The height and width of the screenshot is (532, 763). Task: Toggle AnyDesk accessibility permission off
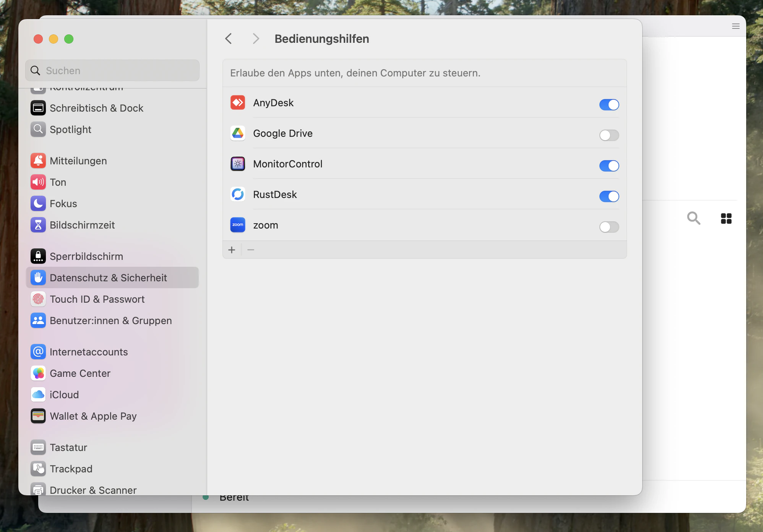tap(609, 104)
